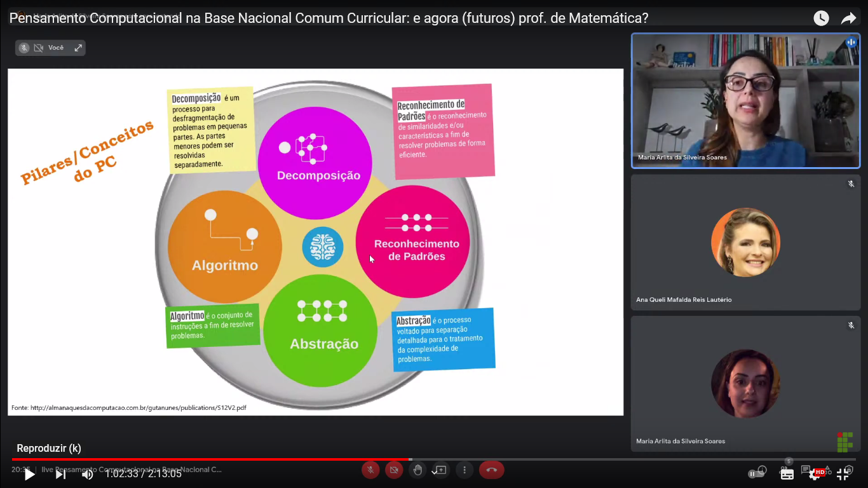Click the Watch Later clock icon
Viewport: 868px width, 488px height.
(x=821, y=18)
